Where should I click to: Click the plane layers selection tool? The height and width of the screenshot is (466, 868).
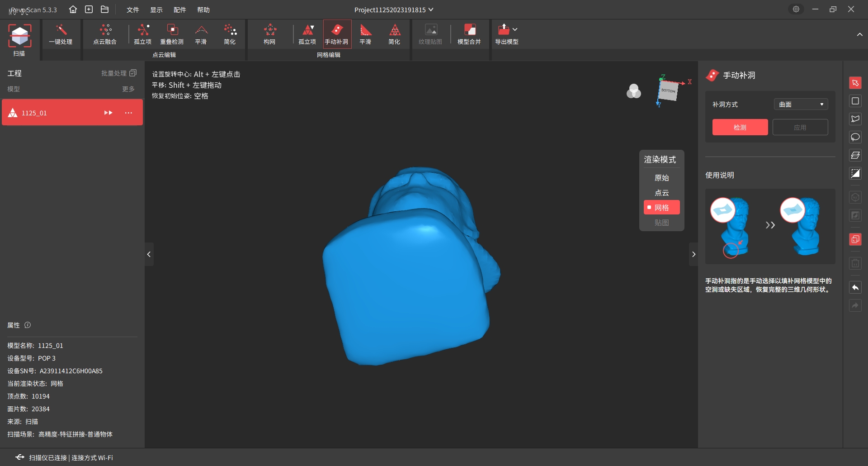[855, 155]
